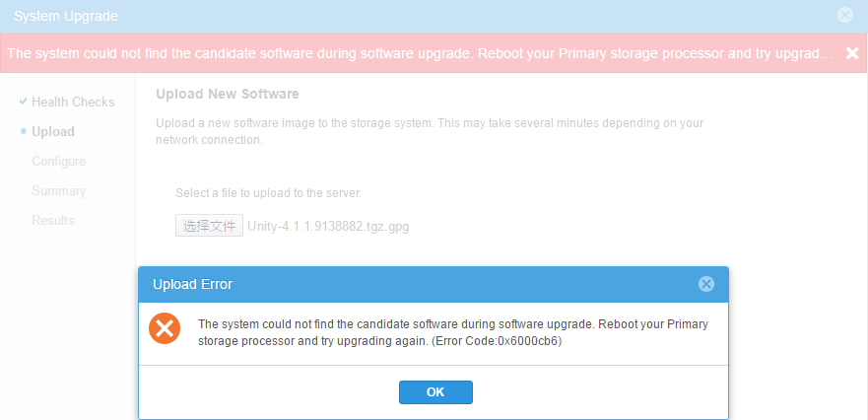Close the System Upgrade window
868x420 pixels.
coord(845,15)
